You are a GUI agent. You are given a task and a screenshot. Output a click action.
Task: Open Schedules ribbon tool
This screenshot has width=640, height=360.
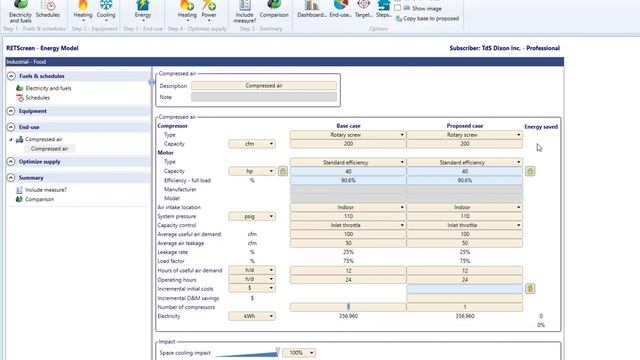(47, 10)
